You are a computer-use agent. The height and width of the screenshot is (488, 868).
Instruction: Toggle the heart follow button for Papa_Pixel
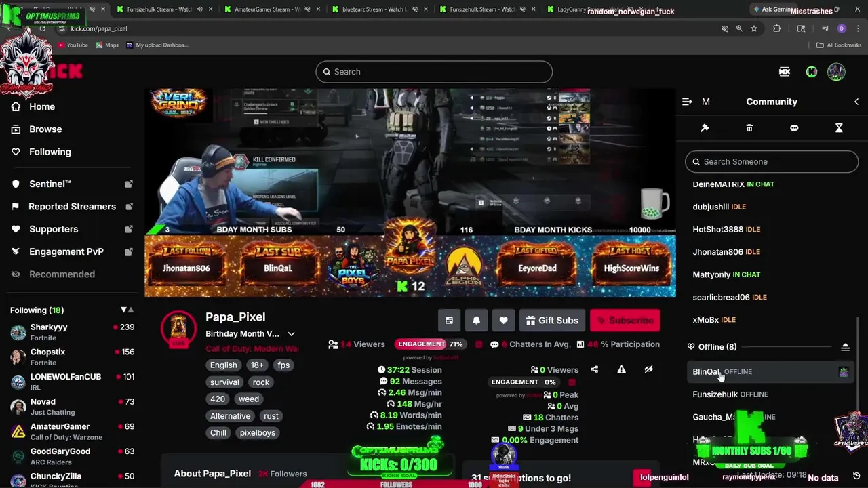click(503, 321)
